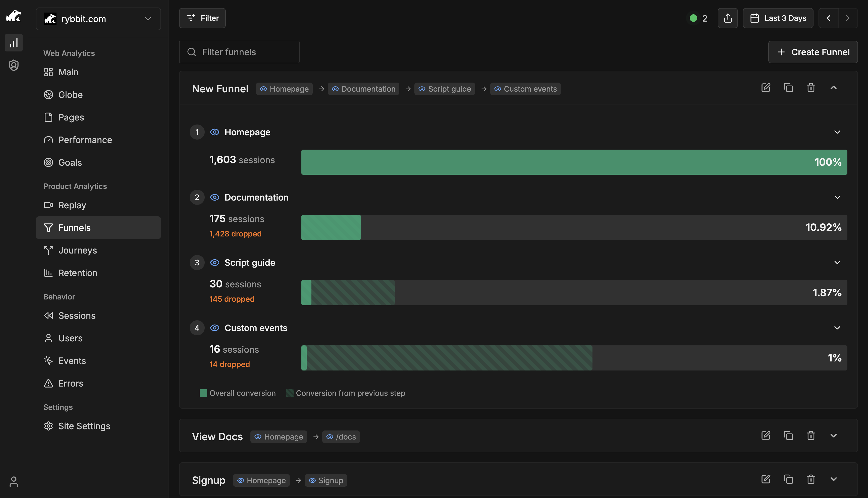This screenshot has height=498, width=868.
Task: Navigate to Retention page
Action: tap(78, 273)
